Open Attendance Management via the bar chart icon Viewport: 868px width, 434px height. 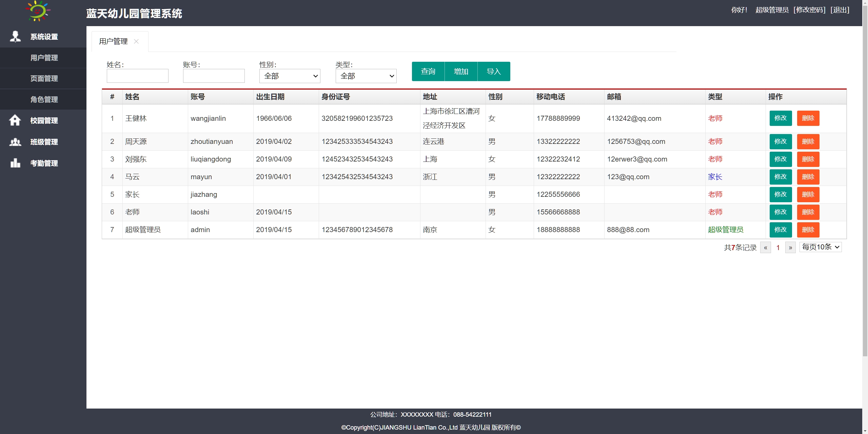[x=15, y=163]
